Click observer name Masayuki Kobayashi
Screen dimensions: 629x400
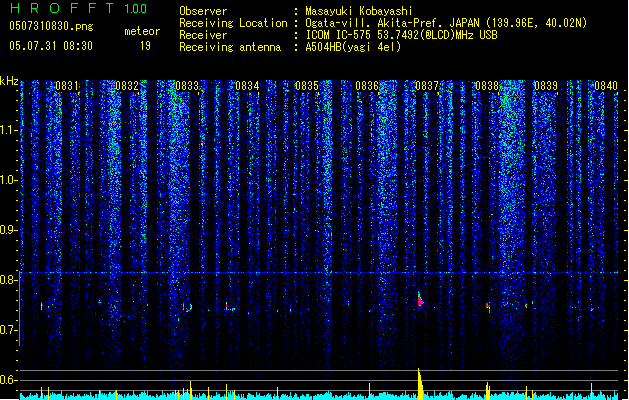[359, 11]
